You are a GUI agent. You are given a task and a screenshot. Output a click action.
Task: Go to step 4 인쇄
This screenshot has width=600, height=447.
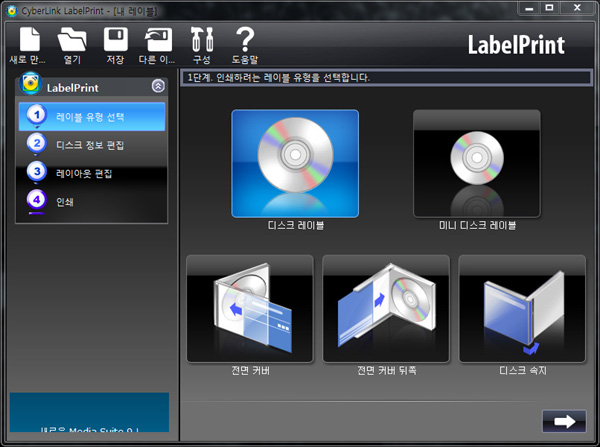92,201
